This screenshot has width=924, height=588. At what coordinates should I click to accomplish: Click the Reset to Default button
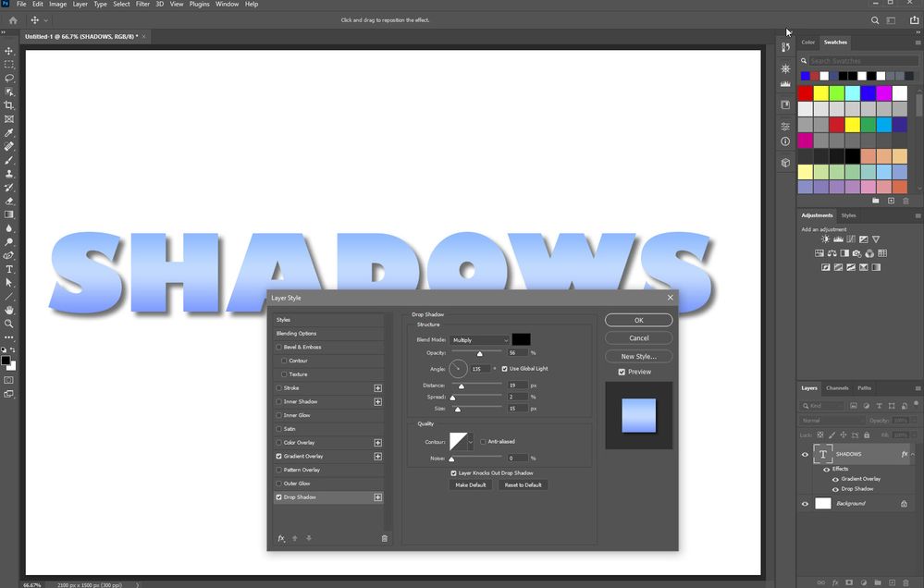coord(523,484)
